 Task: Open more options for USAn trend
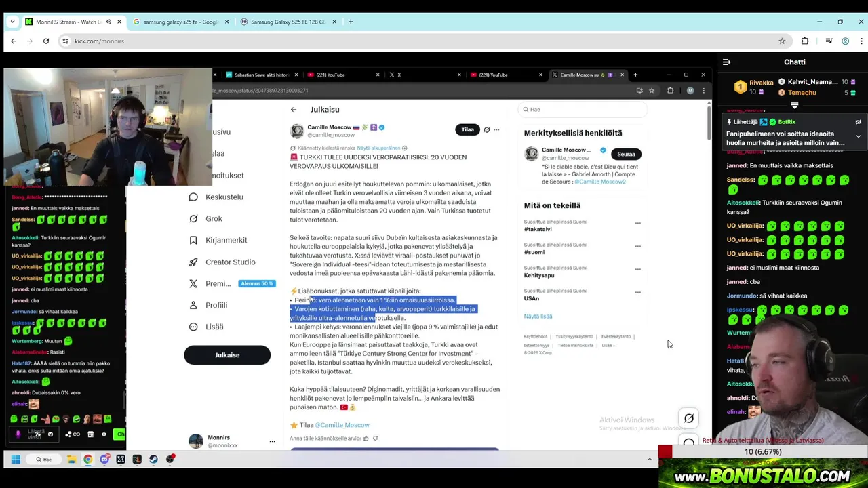click(x=637, y=292)
